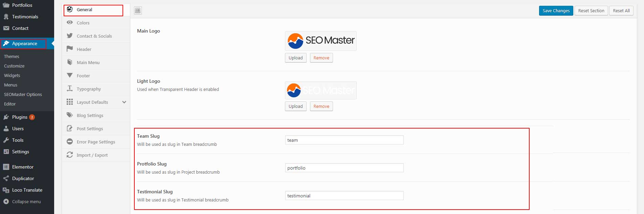The image size is (644, 214).
Task: Click the Tools wrench icon
Action: pyautogui.click(x=6, y=140)
